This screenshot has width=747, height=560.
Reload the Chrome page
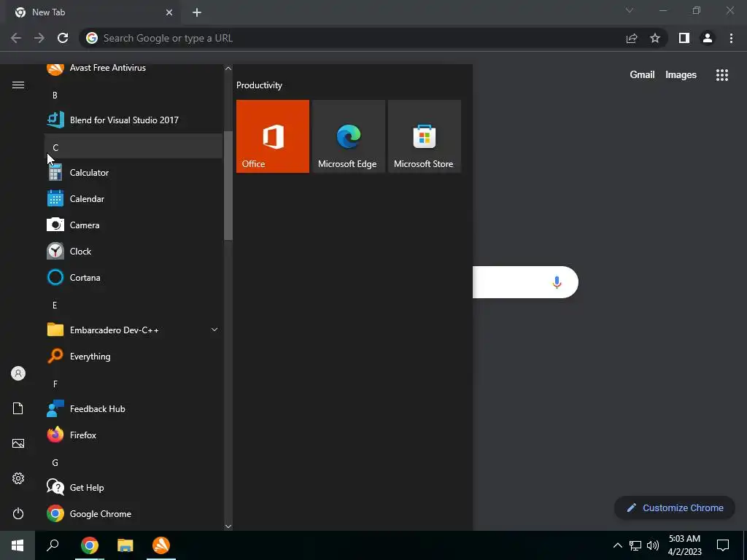click(63, 38)
